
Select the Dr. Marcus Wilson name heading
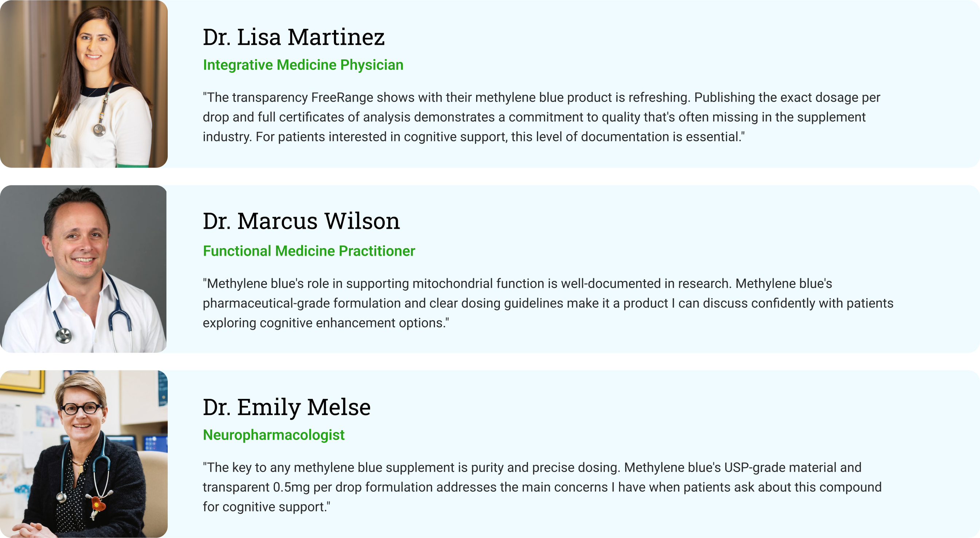click(301, 221)
